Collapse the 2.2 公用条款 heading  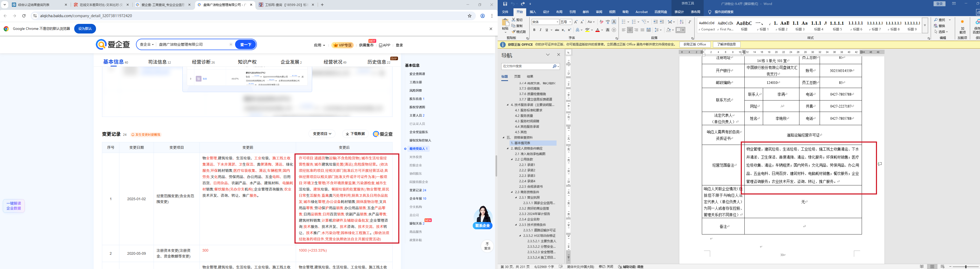(x=512, y=159)
